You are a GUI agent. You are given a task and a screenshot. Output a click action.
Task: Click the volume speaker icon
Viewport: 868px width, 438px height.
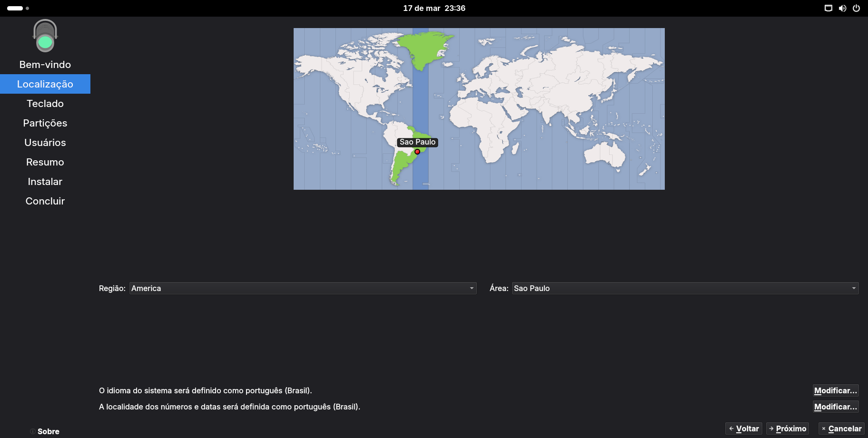point(842,8)
